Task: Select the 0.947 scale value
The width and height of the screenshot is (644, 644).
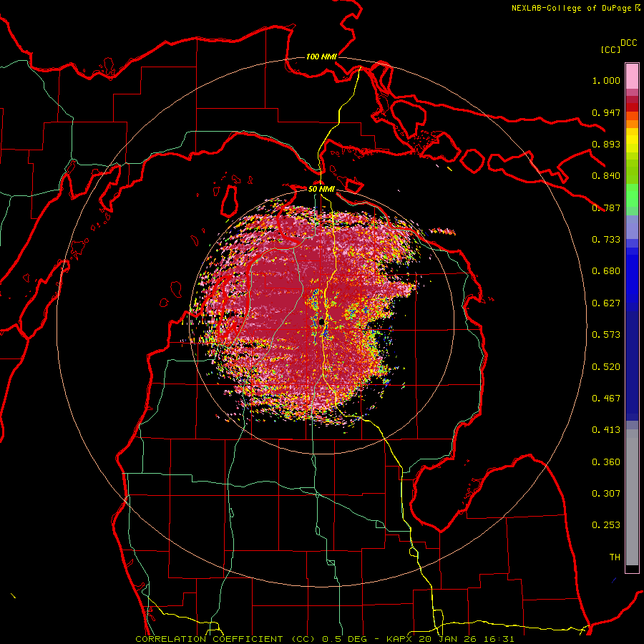Action: pyautogui.click(x=606, y=112)
